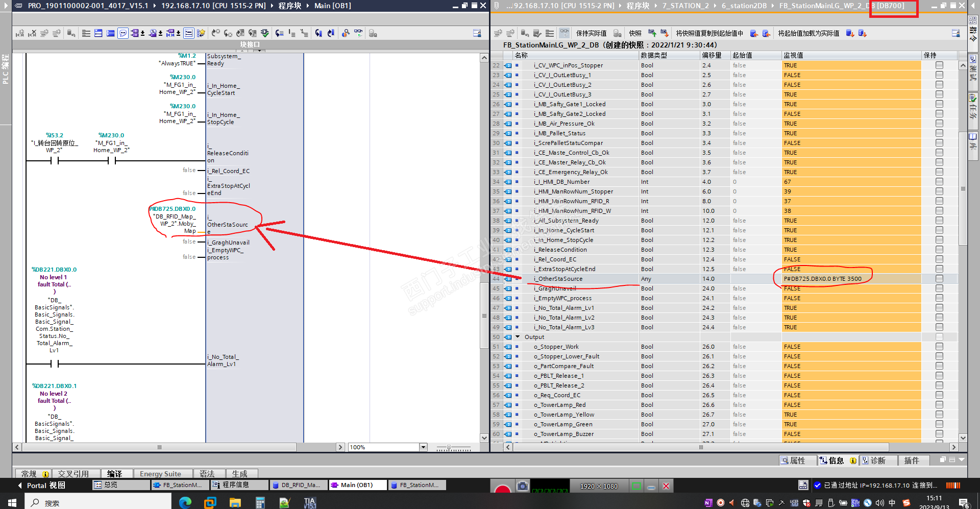Click the comment bubble icon in editor toolbar
980x509 pixels.
coord(123,33)
